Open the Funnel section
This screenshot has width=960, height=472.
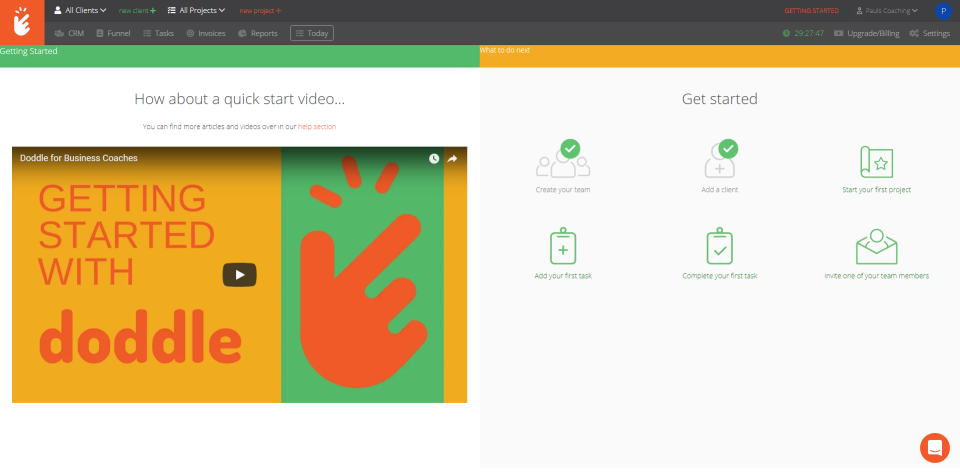click(113, 33)
